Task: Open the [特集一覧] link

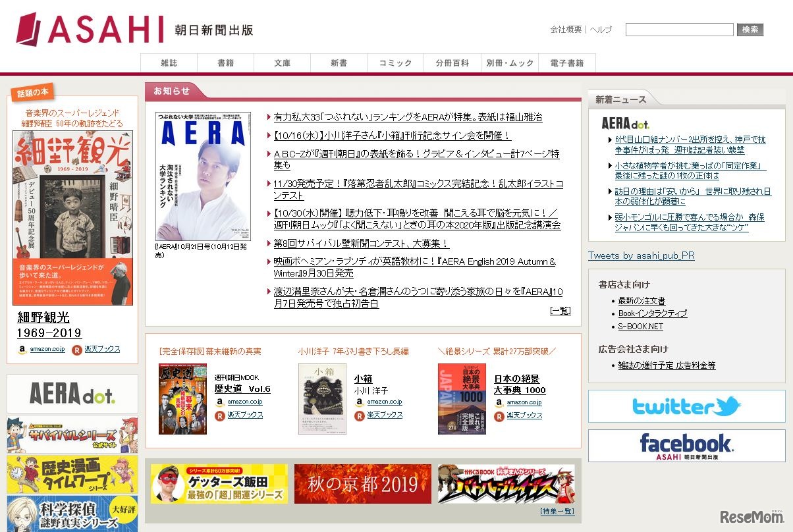Action: click(557, 512)
